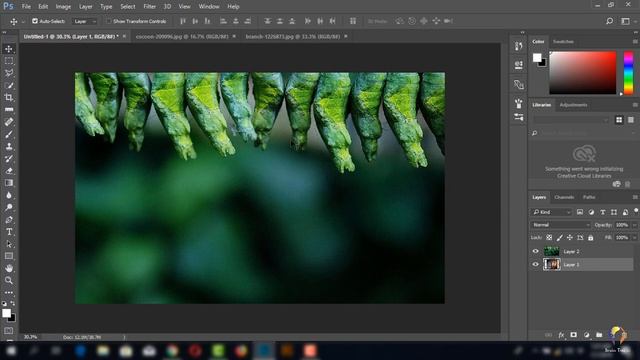Toggle filter for type layers

coord(602,212)
